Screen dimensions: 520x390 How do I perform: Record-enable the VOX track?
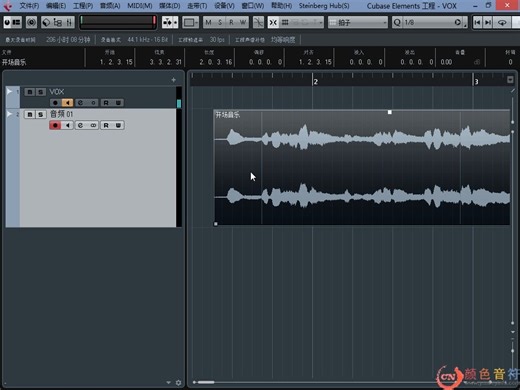55,103
